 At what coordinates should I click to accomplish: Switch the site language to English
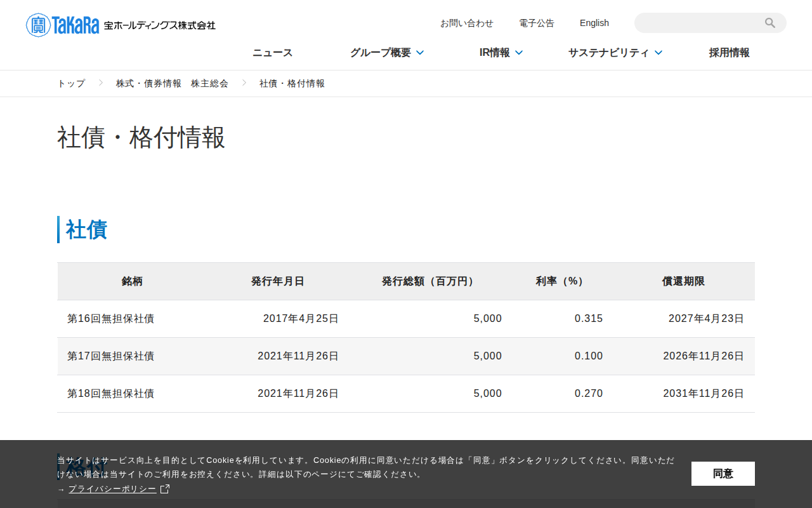click(x=594, y=23)
